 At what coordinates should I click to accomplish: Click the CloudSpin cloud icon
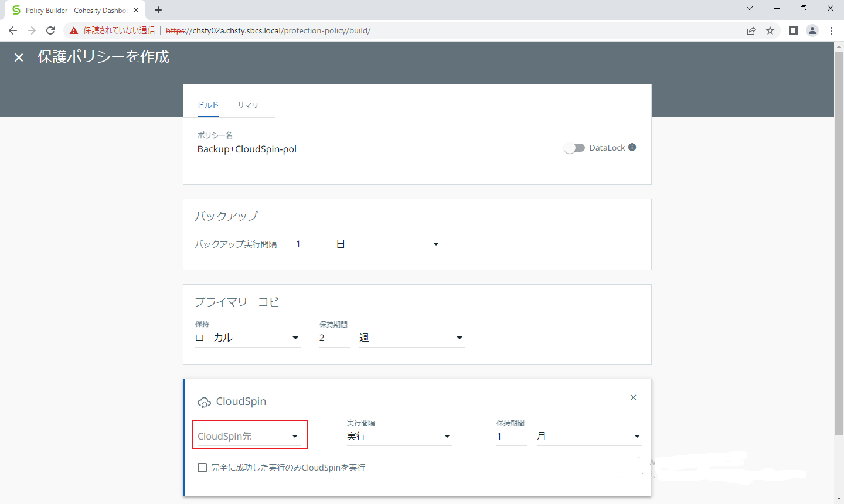(204, 402)
